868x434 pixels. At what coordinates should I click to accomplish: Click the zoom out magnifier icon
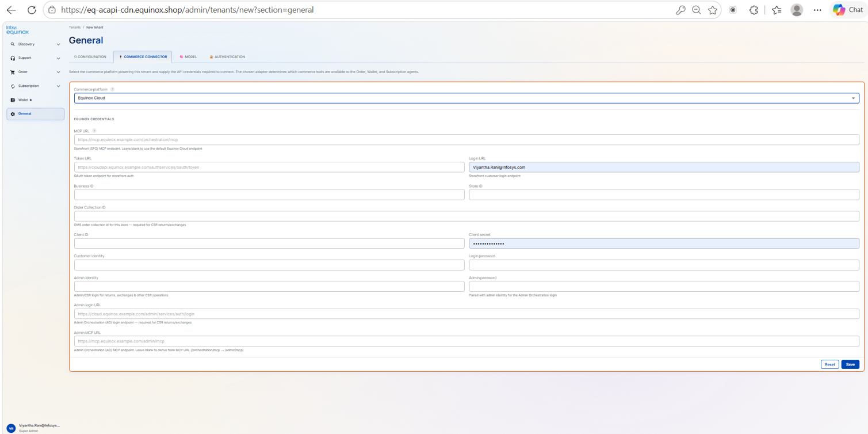(x=697, y=10)
